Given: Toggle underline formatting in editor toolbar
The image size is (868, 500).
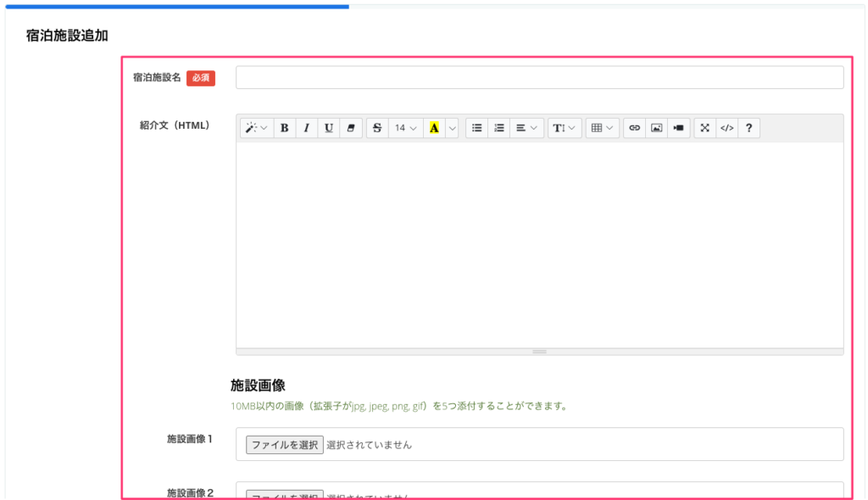Looking at the screenshot, I should pyautogui.click(x=329, y=128).
